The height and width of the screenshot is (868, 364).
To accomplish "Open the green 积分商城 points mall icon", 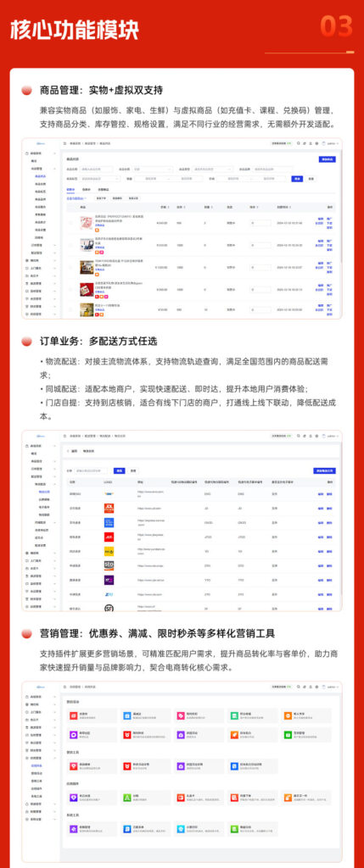I will [234, 715].
